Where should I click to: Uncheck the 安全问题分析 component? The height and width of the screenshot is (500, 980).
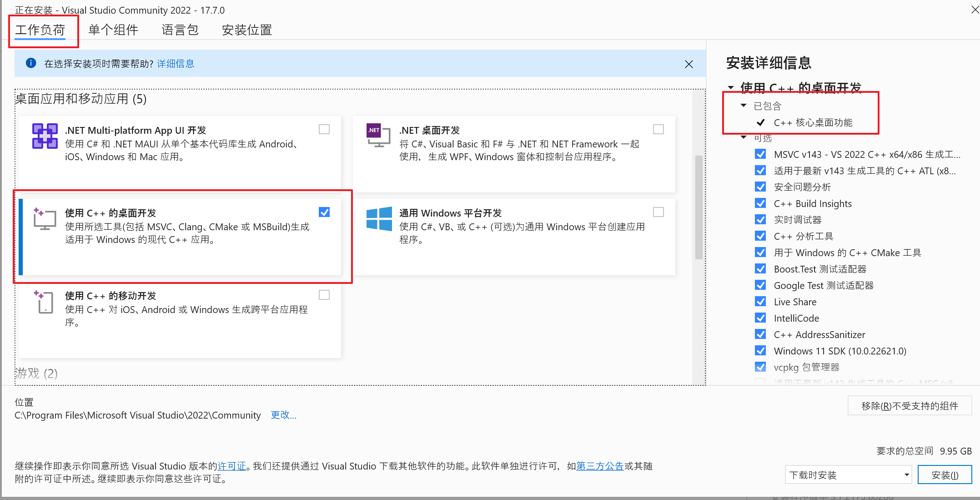point(760,187)
